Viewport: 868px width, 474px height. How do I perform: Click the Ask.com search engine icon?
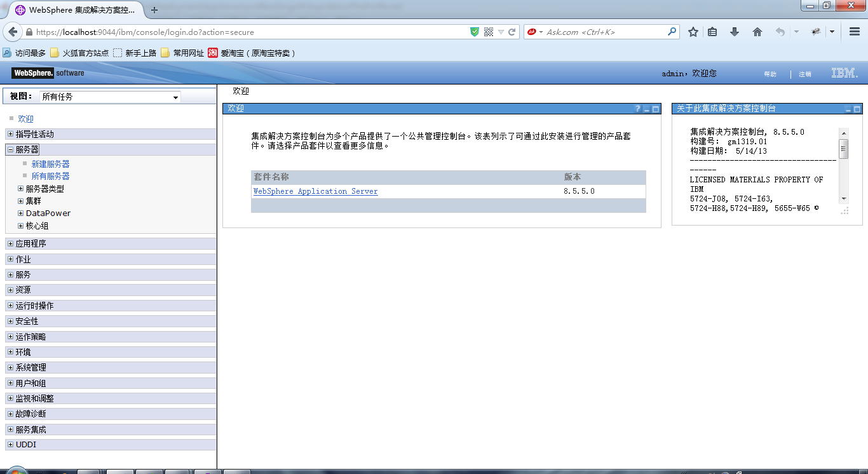click(532, 32)
